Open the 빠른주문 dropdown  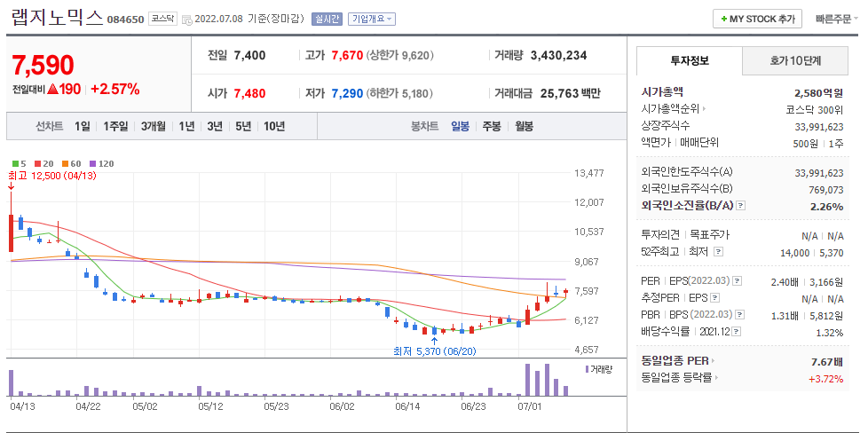(x=836, y=19)
